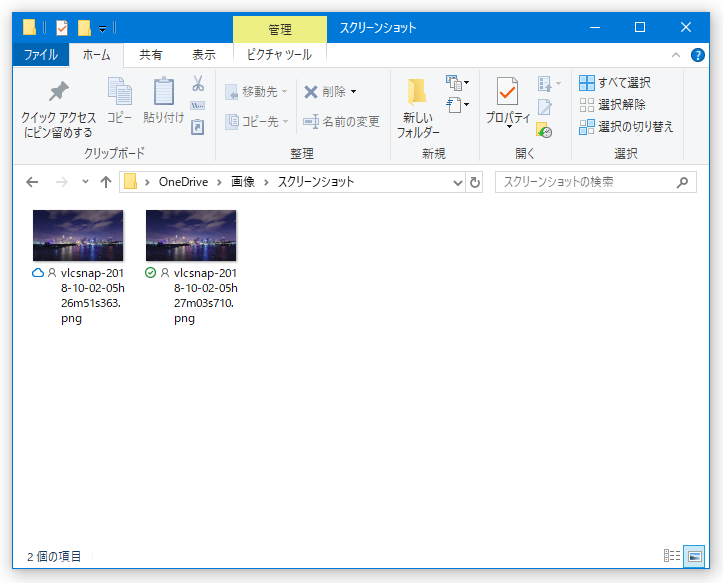This screenshot has height=583, width=723.
Task: Customize the Quick Access Toolbar dropdown
Action: coord(102,29)
